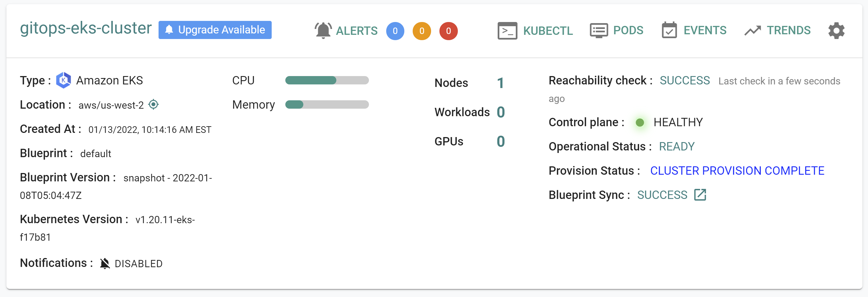Click the Blueprint Version snapshot value
The width and height of the screenshot is (868, 297).
[x=116, y=187]
